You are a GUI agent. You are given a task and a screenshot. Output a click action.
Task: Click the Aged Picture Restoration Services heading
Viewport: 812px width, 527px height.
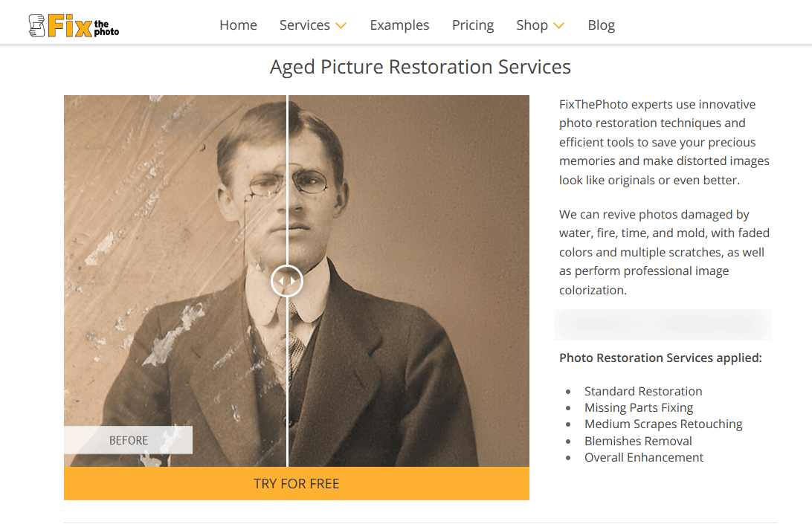420,67
